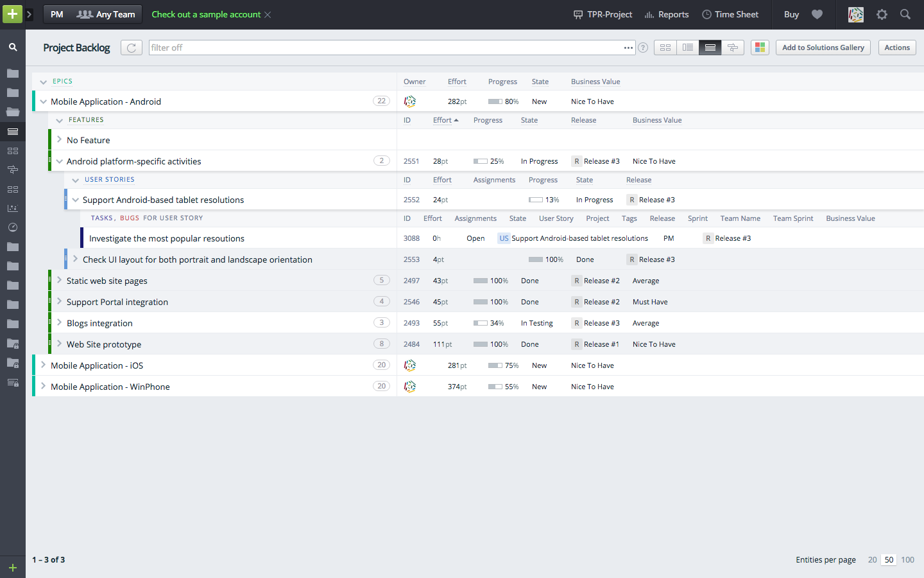Screen dimensions: 924x578
Task: Select the timeline view switcher icon
Action: [x=733, y=47]
